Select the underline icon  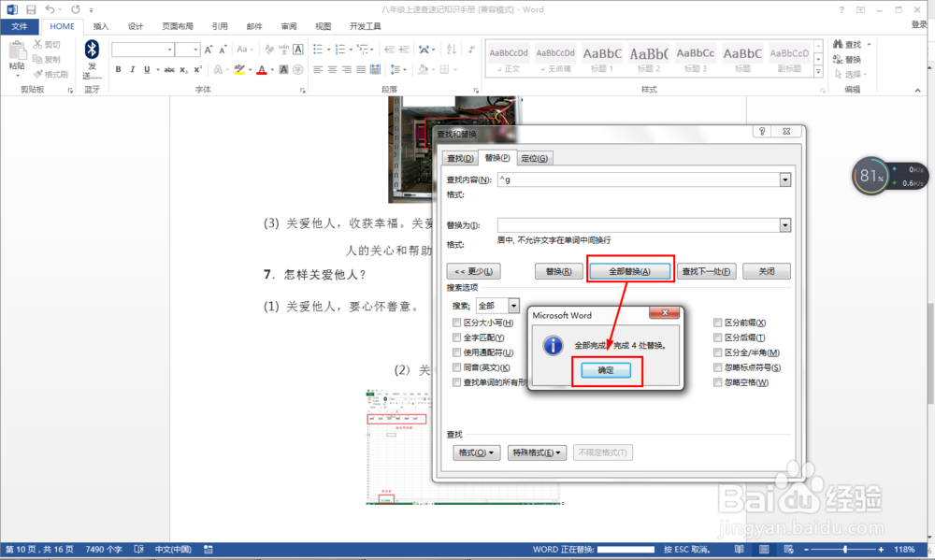pos(147,69)
